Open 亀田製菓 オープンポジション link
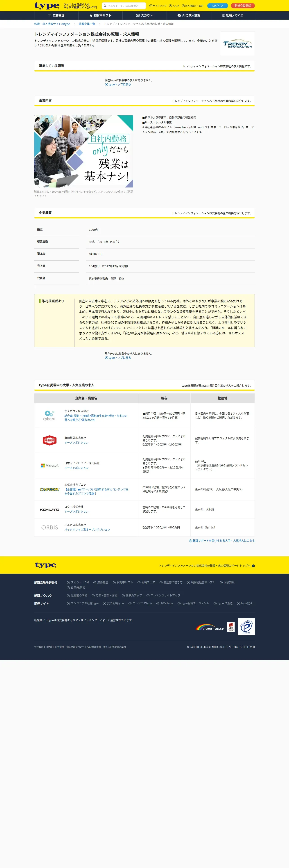The image size is (289, 868). pyautogui.click(x=76, y=443)
